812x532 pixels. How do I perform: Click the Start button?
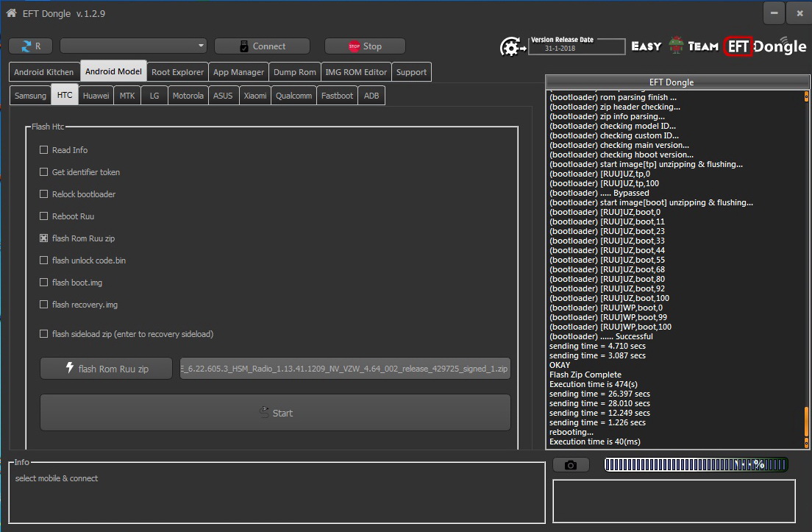click(276, 413)
